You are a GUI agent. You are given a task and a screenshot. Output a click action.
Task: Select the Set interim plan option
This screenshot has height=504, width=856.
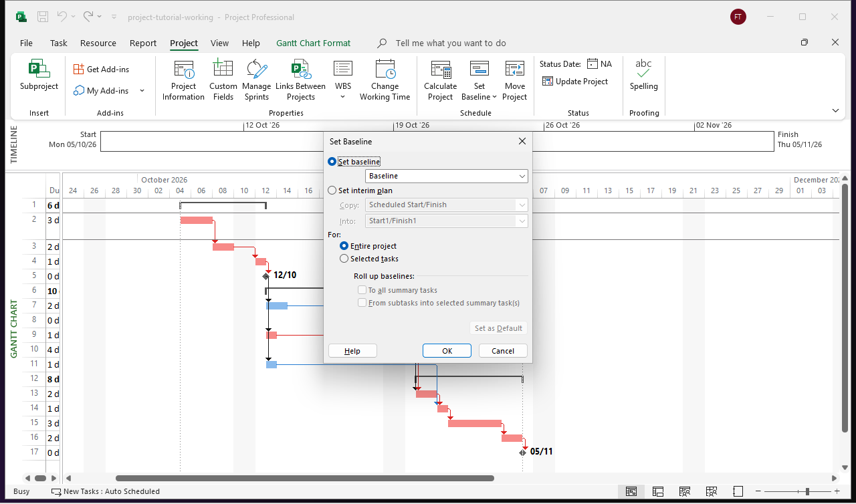click(x=332, y=191)
